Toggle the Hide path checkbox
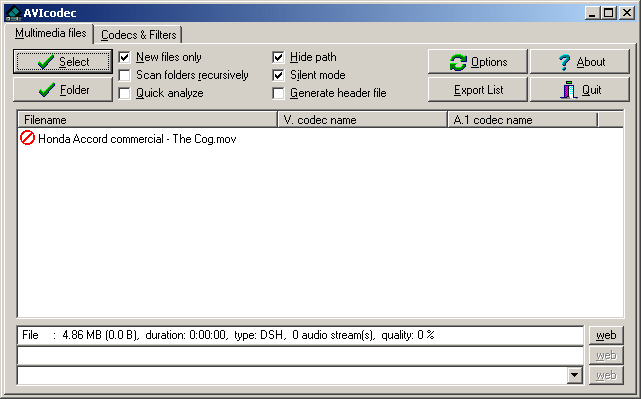The width and height of the screenshot is (641, 399). point(278,57)
